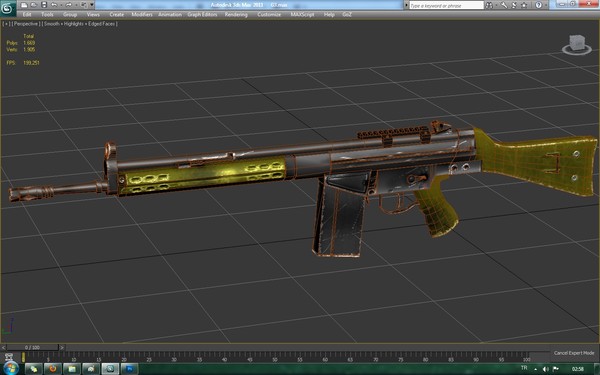Click the New Scene icon in quick access toolbar
The image size is (600, 375).
pyautogui.click(x=24, y=5)
